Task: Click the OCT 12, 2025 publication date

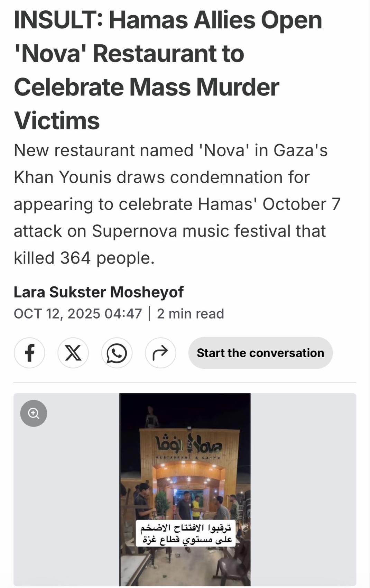Action: tap(78, 314)
